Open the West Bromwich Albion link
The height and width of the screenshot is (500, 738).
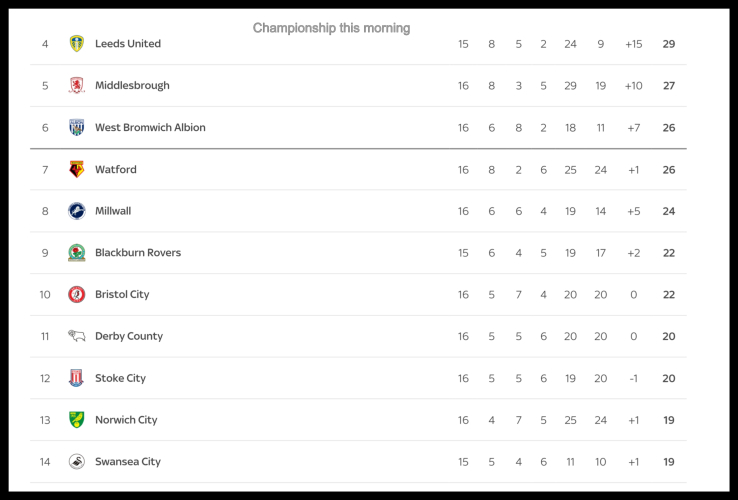pyautogui.click(x=150, y=128)
